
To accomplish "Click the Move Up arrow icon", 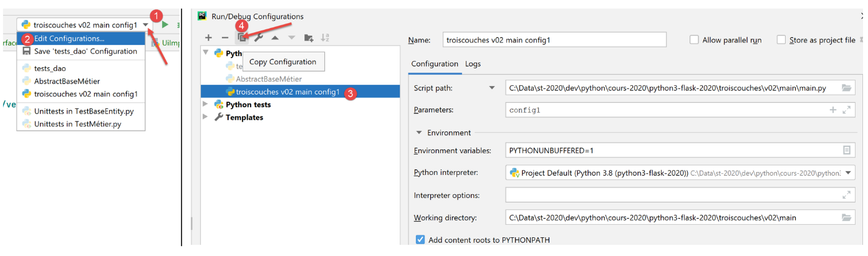I will pos(274,38).
